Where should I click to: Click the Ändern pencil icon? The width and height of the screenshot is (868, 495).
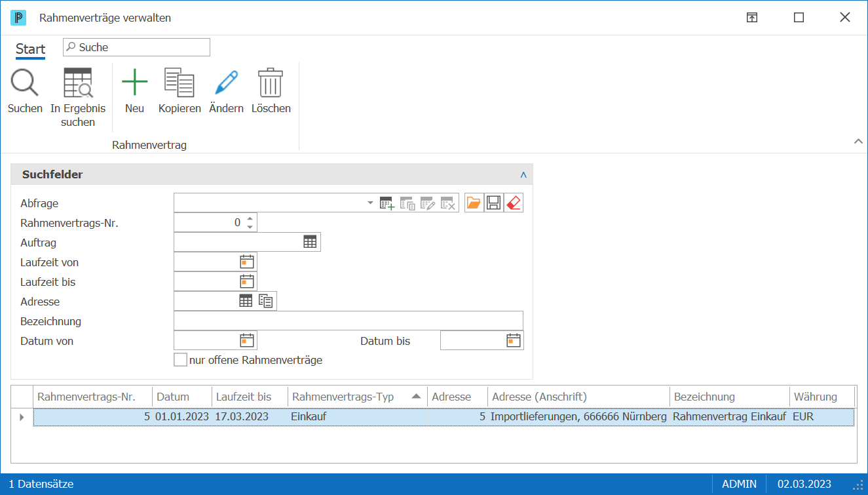(226, 83)
